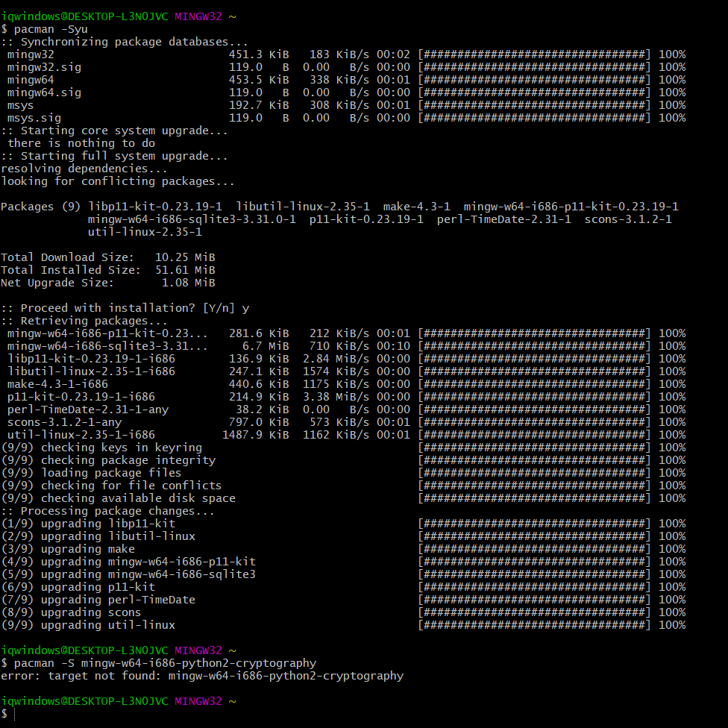Click '(6/9) upgrading p11-kit' line
This screenshot has height=728, width=728.
pos(78,587)
